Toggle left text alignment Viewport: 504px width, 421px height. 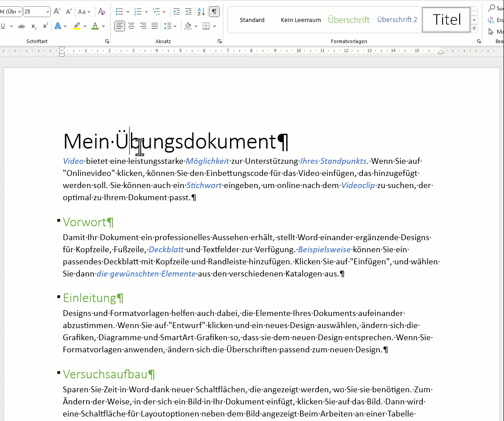pos(120,26)
